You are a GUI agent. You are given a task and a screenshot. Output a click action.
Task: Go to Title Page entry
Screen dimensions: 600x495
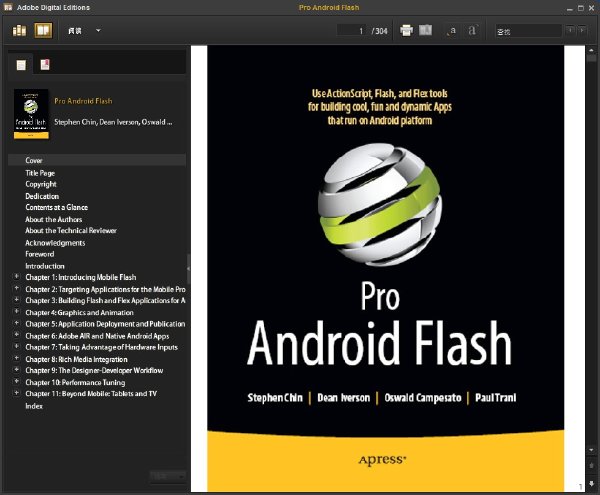(x=40, y=173)
